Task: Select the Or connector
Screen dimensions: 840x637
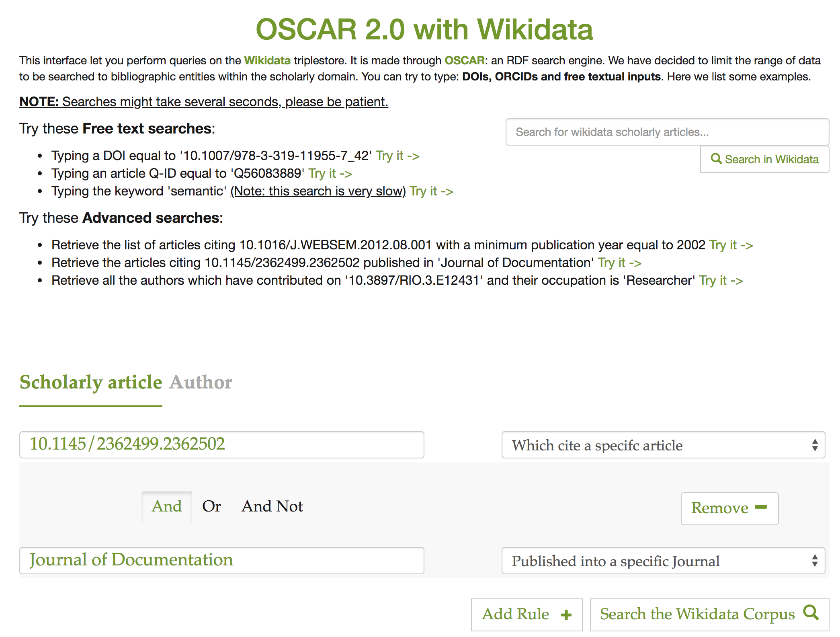Action: tap(211, 507)
